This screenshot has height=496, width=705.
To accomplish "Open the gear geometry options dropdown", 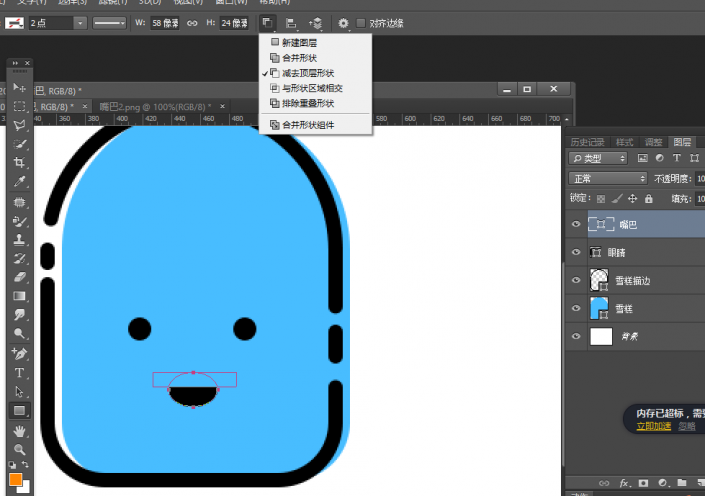I will (344, 23).
